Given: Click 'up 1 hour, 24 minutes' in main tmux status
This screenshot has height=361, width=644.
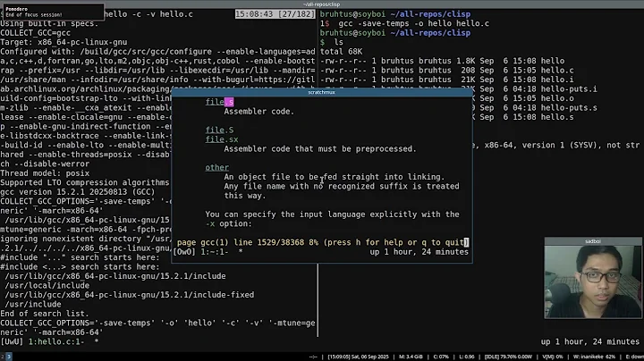Looking at the screenshot, I should (590, 341).
